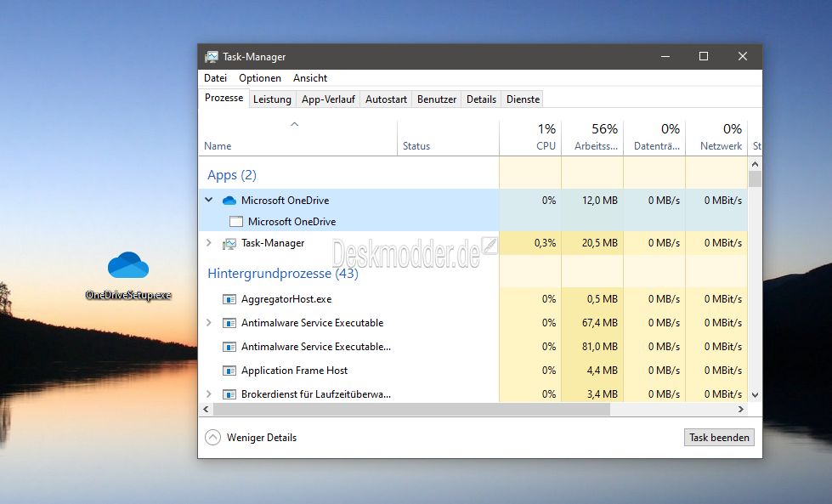
Task: Click the horizontal scrollbar thumb
Action: click(x=412, y=409)
